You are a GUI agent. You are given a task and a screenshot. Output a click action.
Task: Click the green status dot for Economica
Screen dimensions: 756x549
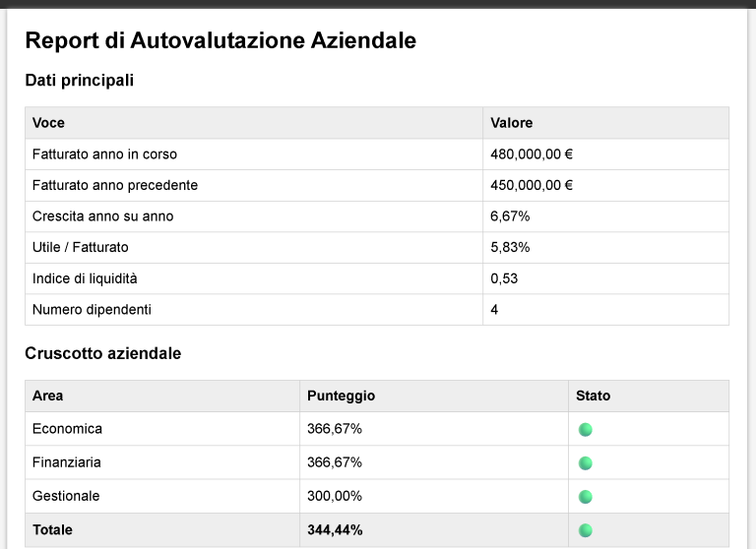(x=585, y=429)
